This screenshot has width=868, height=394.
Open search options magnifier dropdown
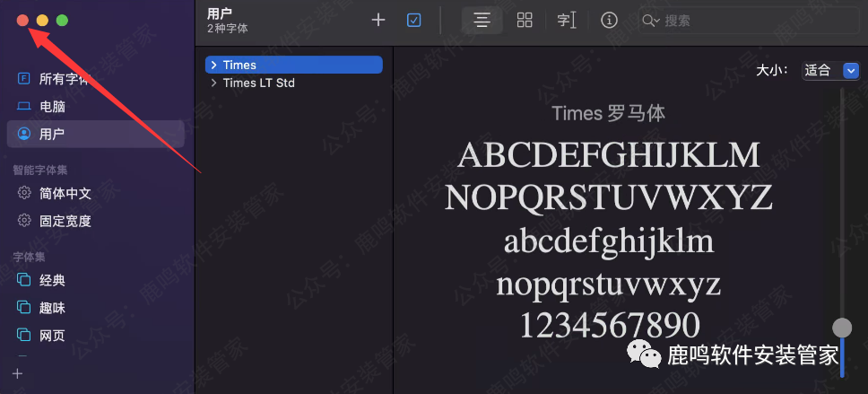coord(651,21)
